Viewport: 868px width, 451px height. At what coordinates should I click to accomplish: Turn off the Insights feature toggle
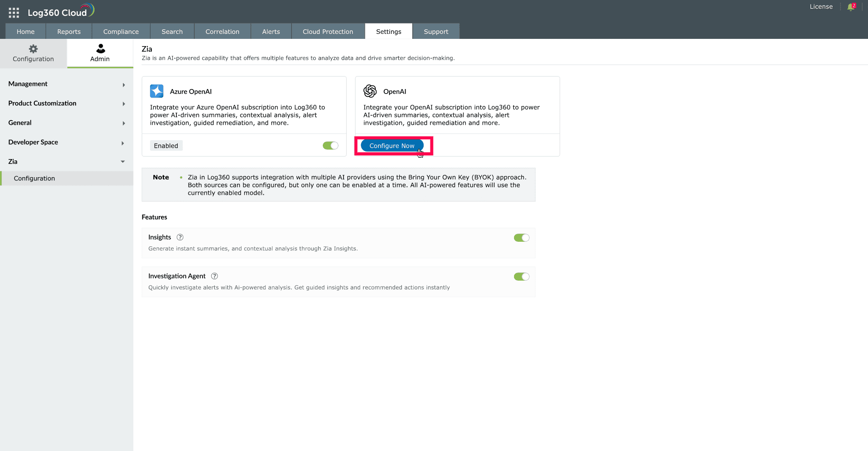(x=522, y=238)
